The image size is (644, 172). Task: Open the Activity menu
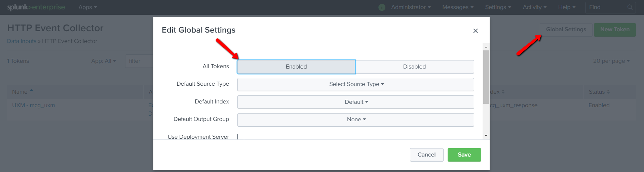534,7
